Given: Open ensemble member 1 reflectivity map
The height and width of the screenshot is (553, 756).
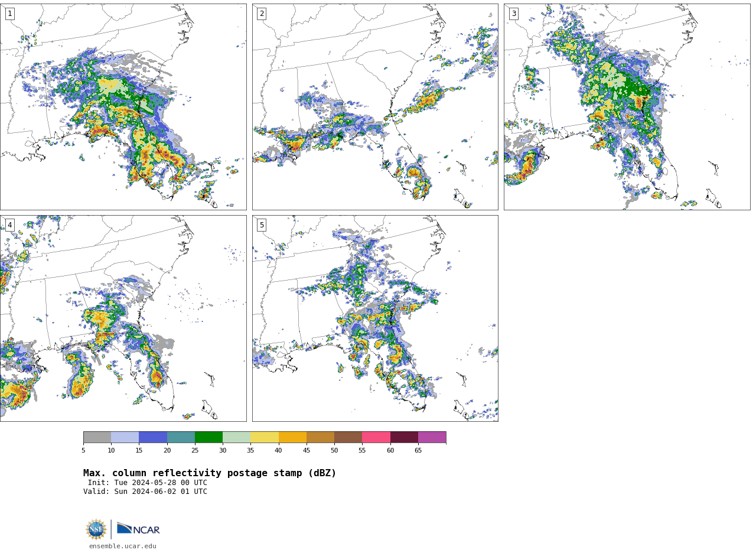Looking at the screenshot, I should click(x=123, y=107).
